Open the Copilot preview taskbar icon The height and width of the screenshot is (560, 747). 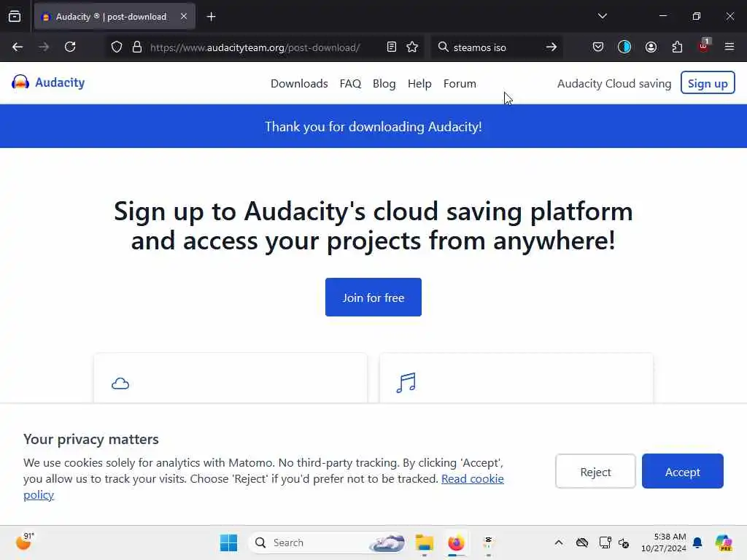tap(724, 542)
